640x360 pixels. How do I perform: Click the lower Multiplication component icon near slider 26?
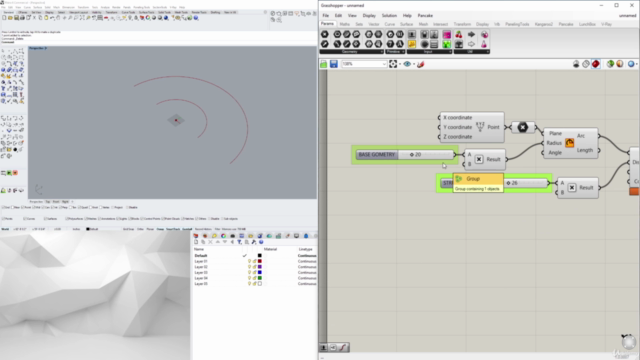pos(572,188)
